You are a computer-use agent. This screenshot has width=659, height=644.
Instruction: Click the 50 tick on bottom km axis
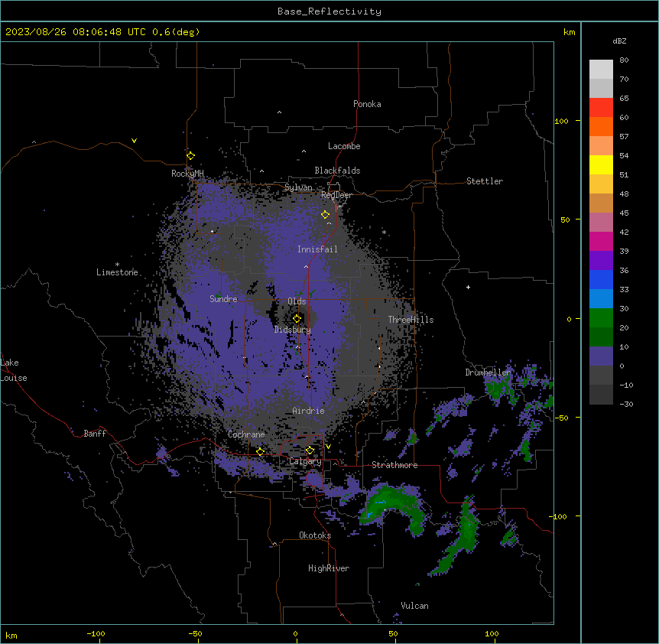tap(393, 633)
